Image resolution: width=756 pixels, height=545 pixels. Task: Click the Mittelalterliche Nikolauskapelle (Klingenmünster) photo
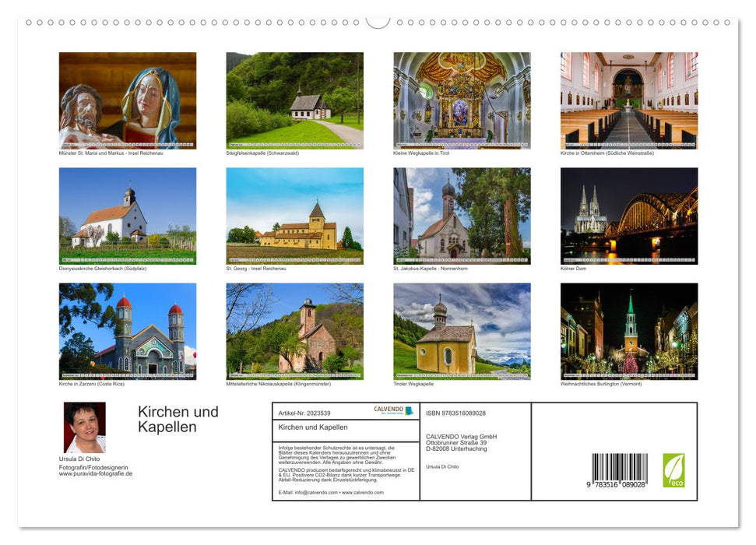coord(294,331)
